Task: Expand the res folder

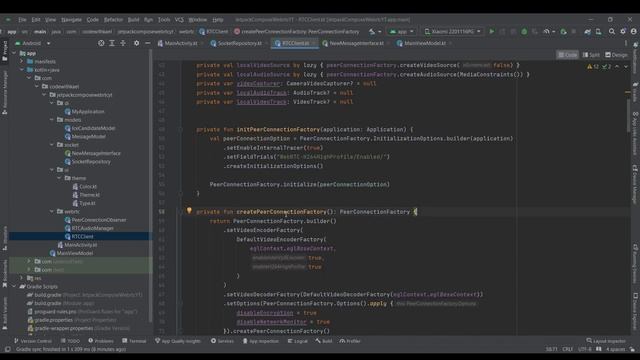Action: pyautogui.click(x=21, y=278)
